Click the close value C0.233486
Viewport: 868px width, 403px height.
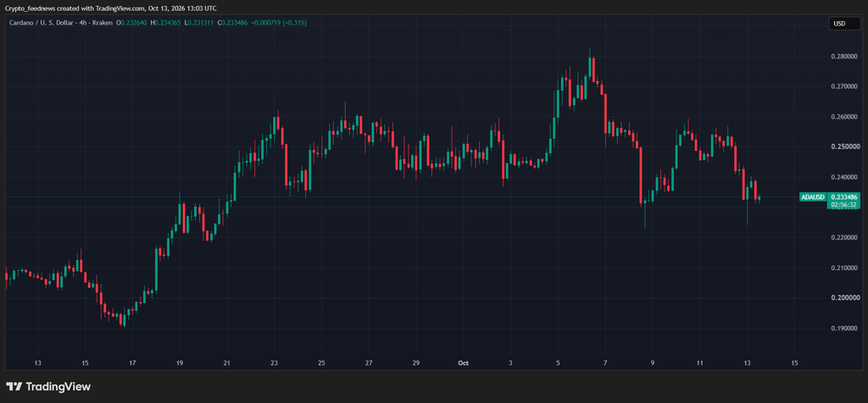pos(232,23)
